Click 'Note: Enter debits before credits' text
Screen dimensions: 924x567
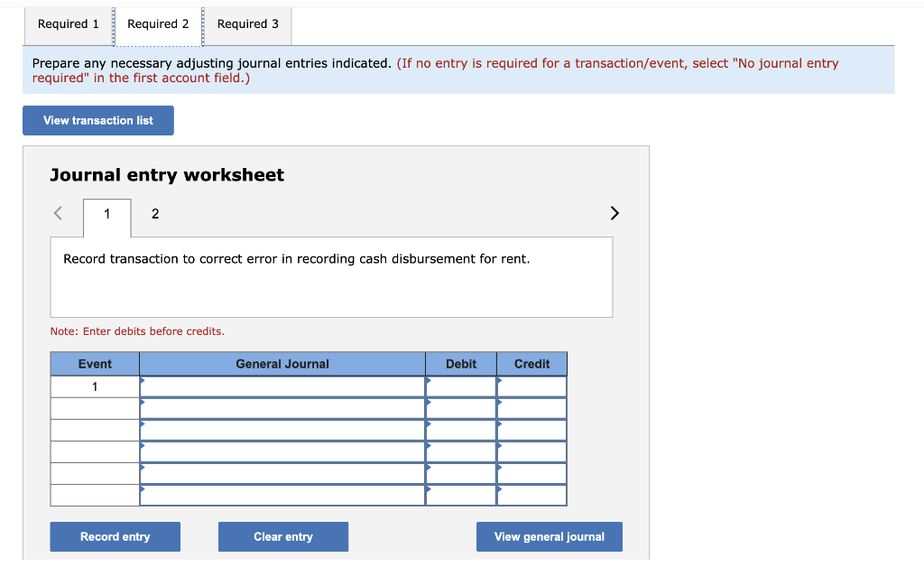[x=137, y=331]
